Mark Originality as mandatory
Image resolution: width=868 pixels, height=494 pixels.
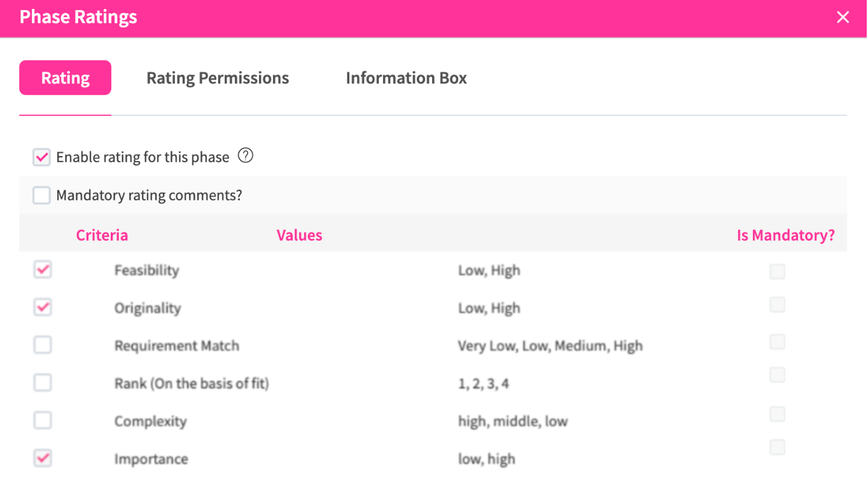[777, 305]
